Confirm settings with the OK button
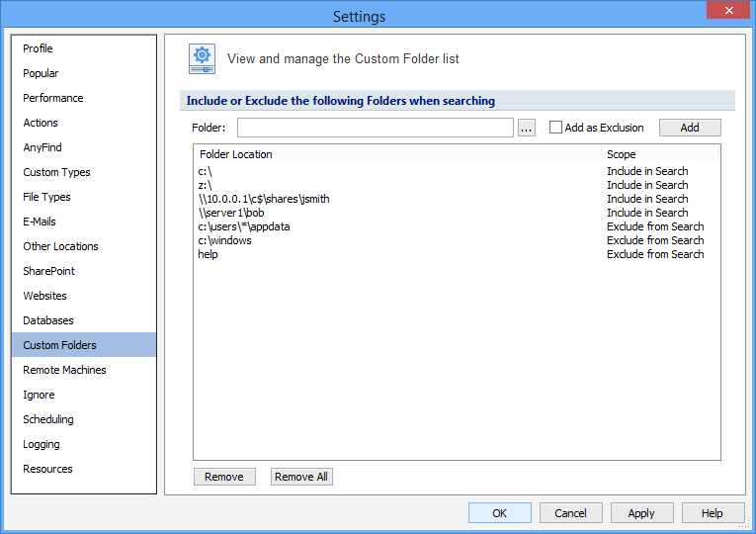756x534 pixels. tap(499, 513)
